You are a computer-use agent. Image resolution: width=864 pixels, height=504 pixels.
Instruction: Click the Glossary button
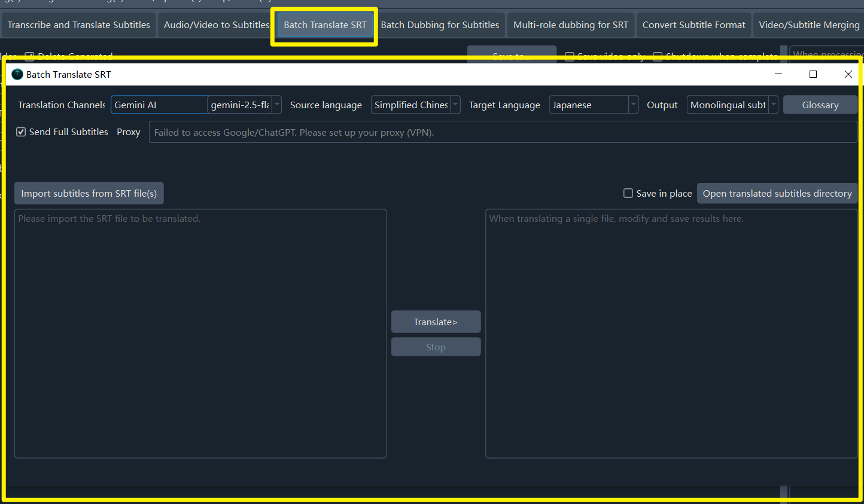pos(820,105)
